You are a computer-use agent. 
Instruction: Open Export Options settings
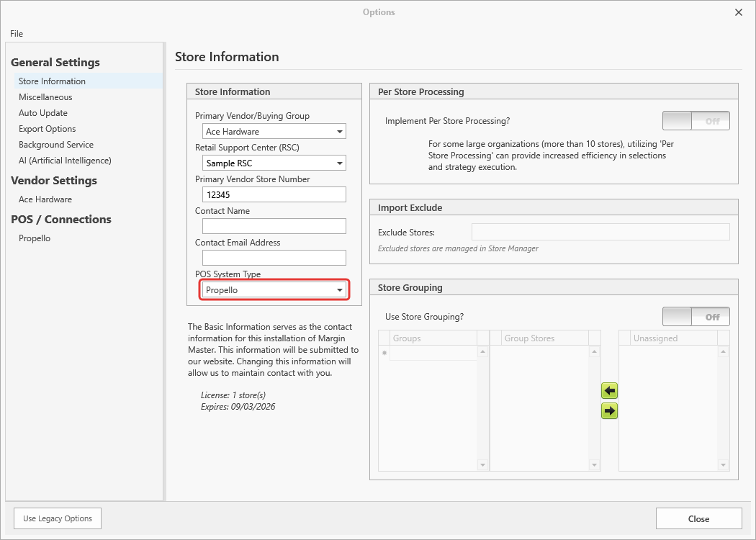48,129
